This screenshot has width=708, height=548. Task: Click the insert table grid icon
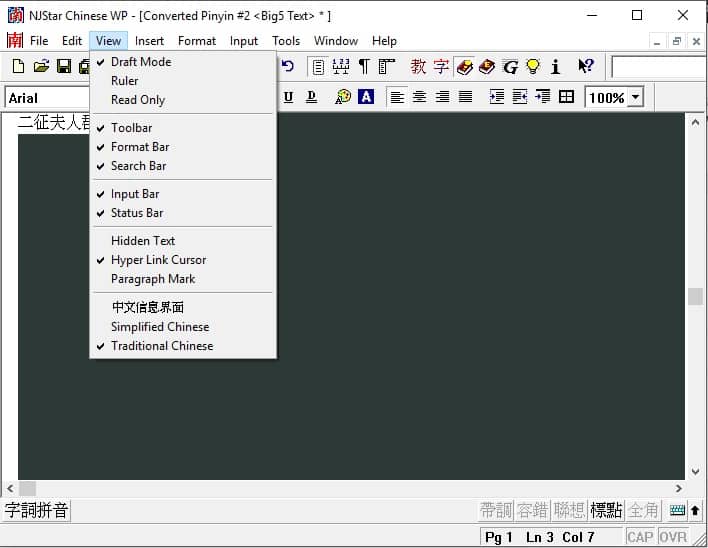[566, 97]
